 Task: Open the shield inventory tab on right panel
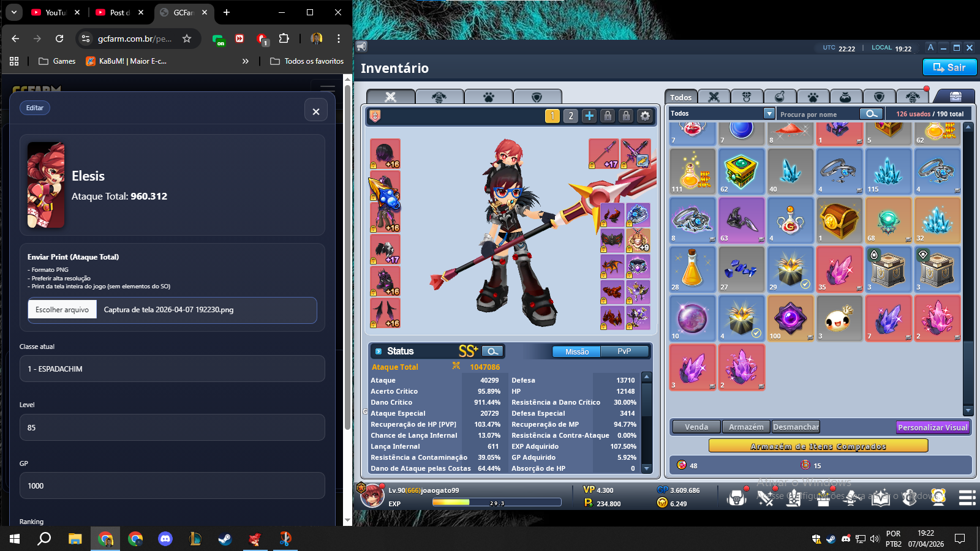click(879, 97)
